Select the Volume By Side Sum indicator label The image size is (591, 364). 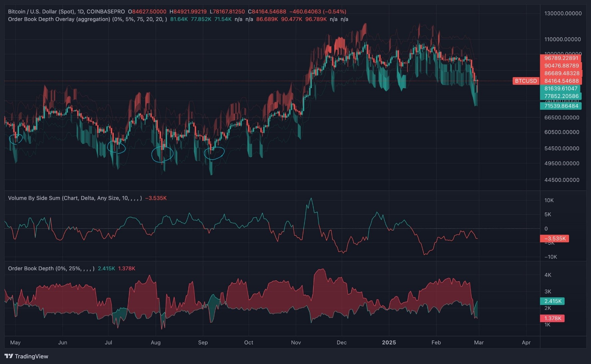[x=75, y=198]
